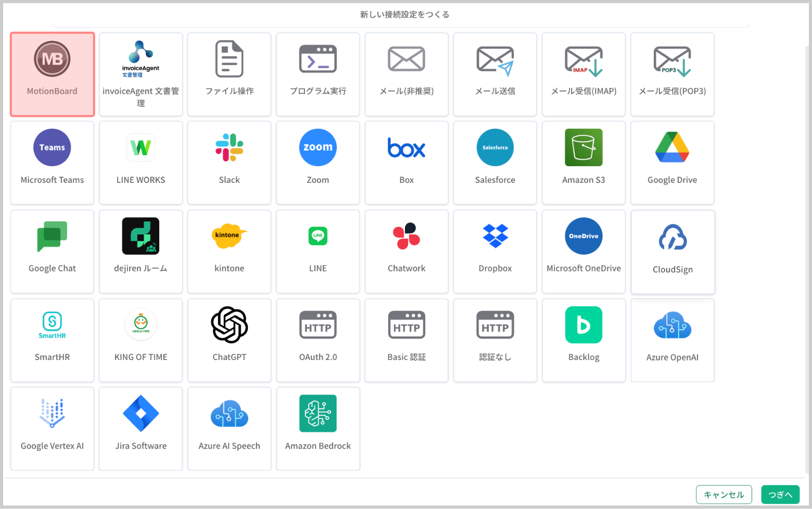Screen dimensions: 812x509
Task: Select the Jira Software connector
Action: [141, 429]
